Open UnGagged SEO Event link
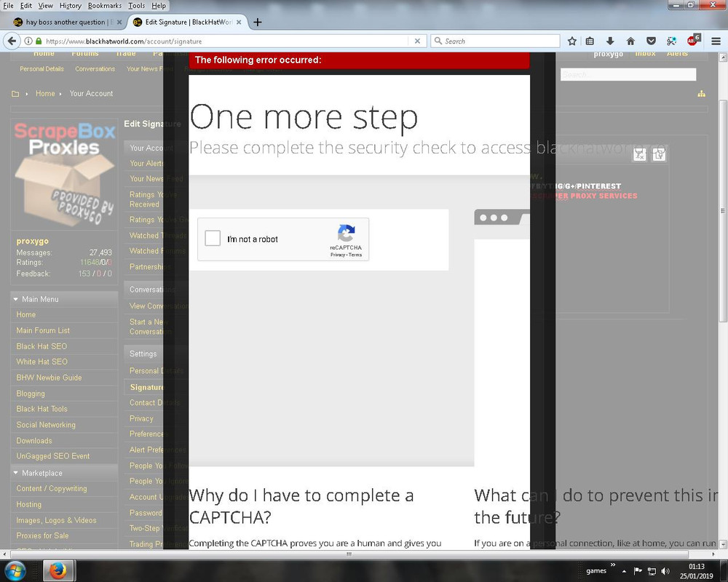This screenshot has height=582, width=728. pyautogui.click(x=53, y=456)
